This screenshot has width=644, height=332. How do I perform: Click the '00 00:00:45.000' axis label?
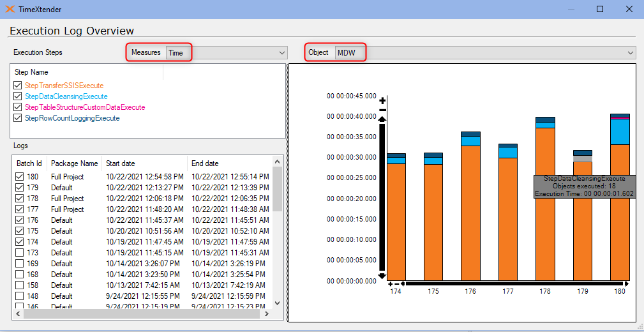(x=352, y=96)
